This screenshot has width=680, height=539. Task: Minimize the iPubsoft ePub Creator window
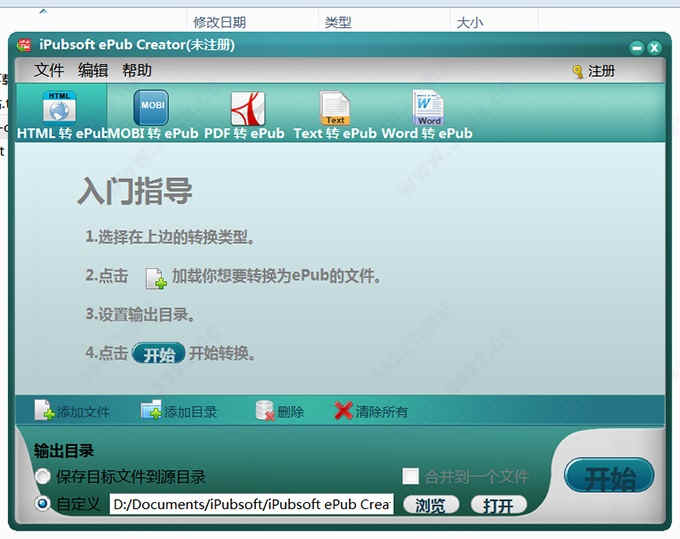[x=637, y=47]
